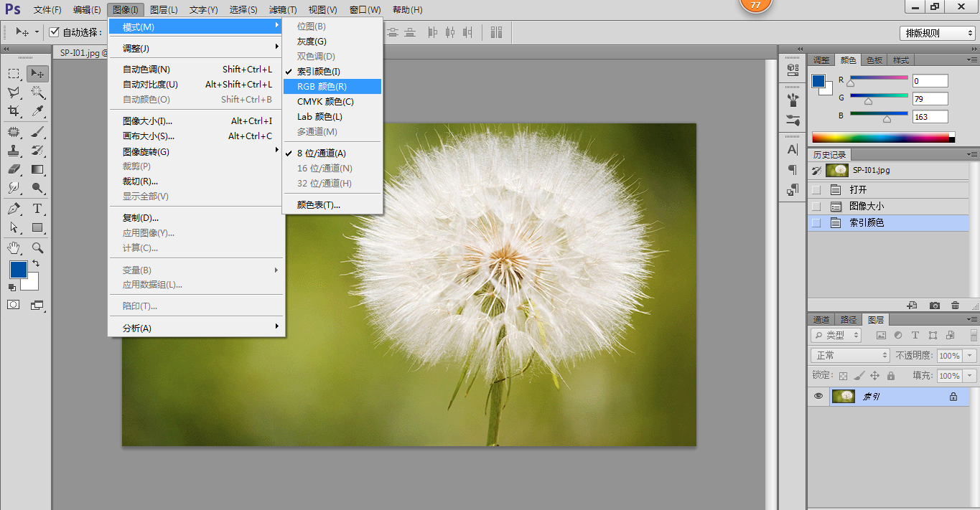
Task: Create new document from current history state
Action: pyautogui.click(x=913, y=306)
